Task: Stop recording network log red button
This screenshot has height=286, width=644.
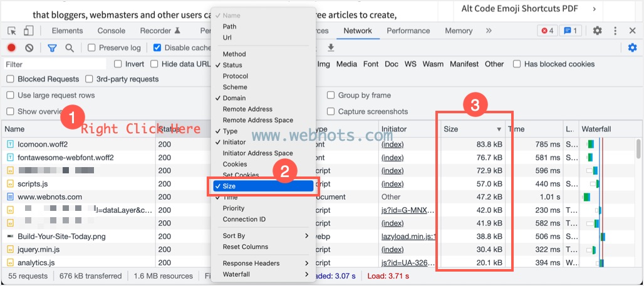Action: tap(11, 48)
